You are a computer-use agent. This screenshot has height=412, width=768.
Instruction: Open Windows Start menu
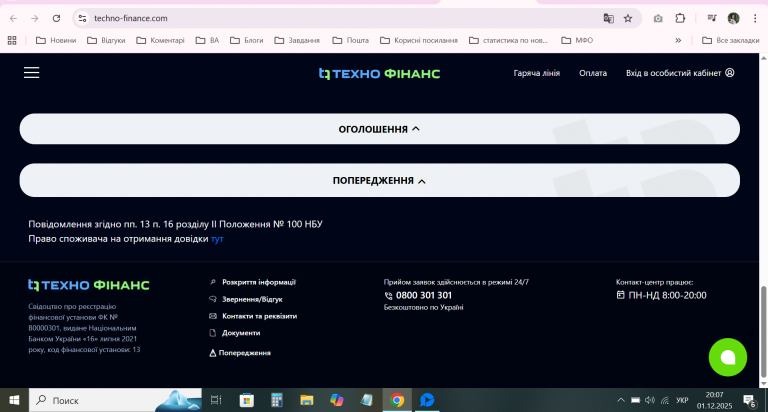point(14,400)
